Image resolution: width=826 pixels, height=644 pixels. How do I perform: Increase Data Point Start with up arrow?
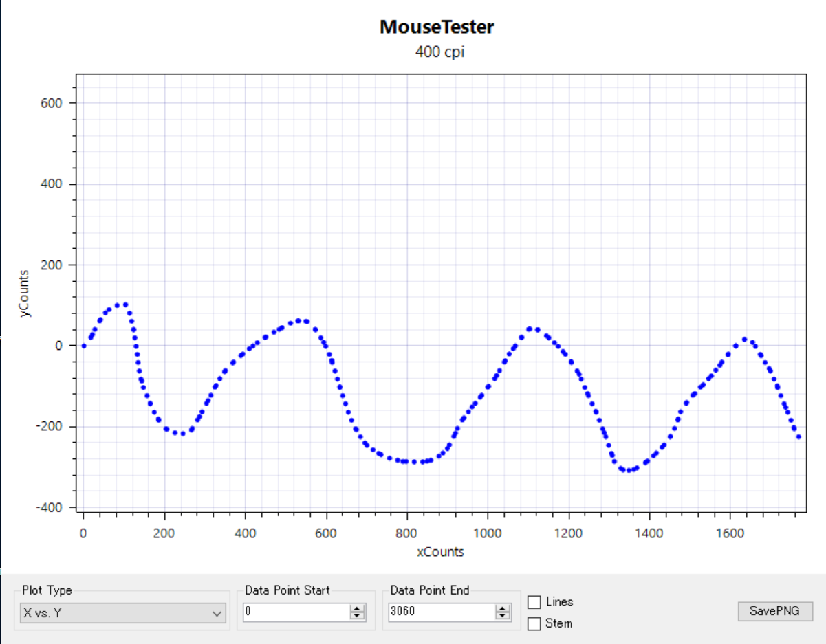coord(358,608)
